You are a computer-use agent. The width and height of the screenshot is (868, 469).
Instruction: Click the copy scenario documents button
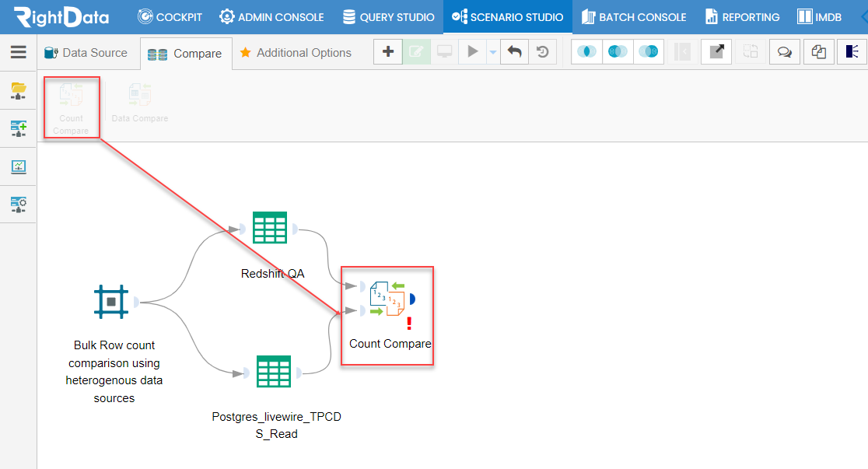(819, 52)
